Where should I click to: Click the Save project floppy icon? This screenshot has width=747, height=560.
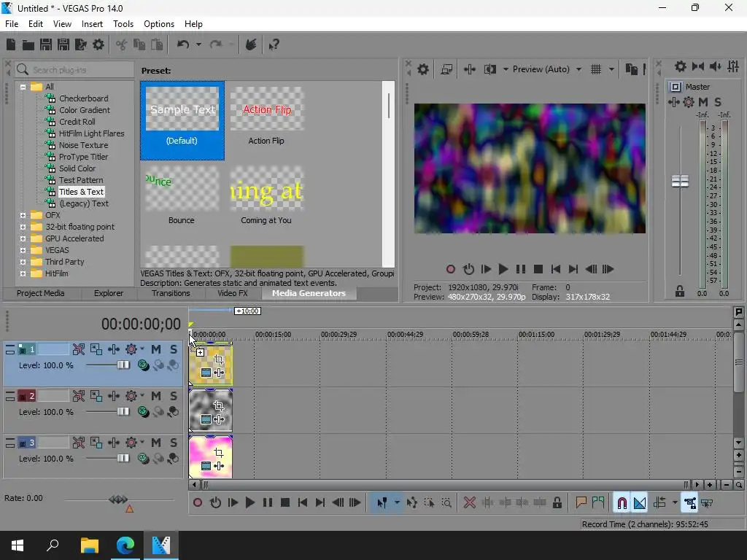point(46,44)
